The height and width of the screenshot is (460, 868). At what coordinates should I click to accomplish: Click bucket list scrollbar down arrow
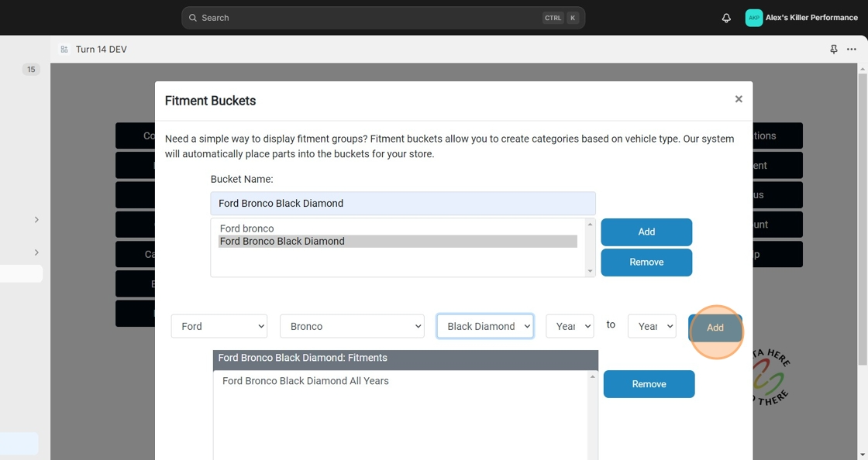pos(590,271)
